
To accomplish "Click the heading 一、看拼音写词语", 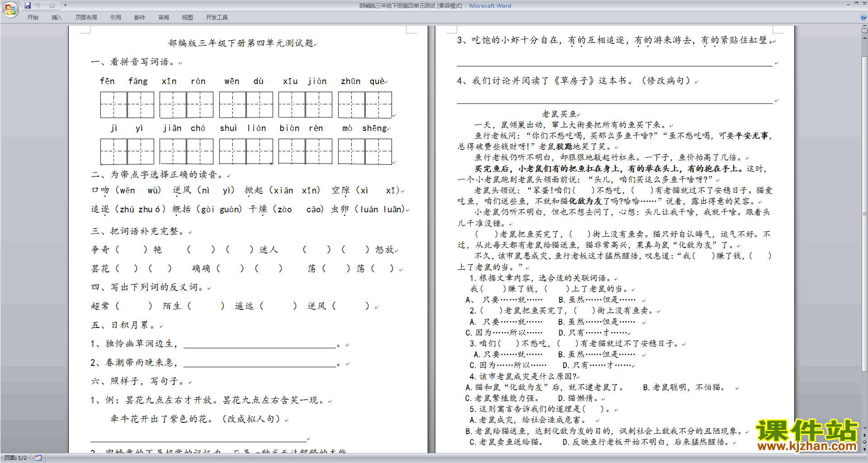I will click(133, 62).
